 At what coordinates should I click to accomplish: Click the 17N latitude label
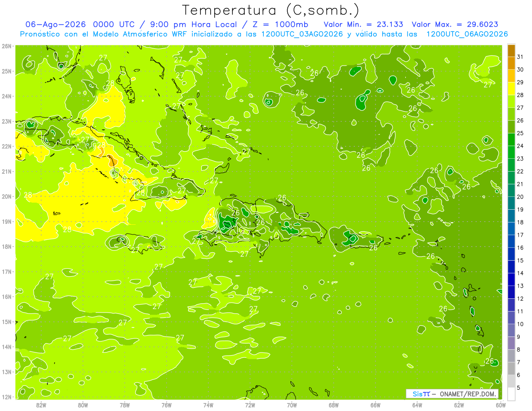[7, 272]
